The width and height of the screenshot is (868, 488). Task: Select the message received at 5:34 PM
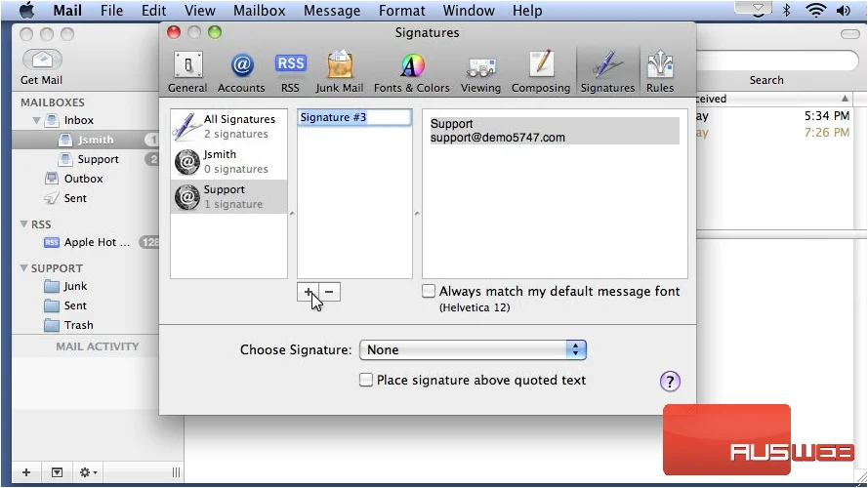775,115
